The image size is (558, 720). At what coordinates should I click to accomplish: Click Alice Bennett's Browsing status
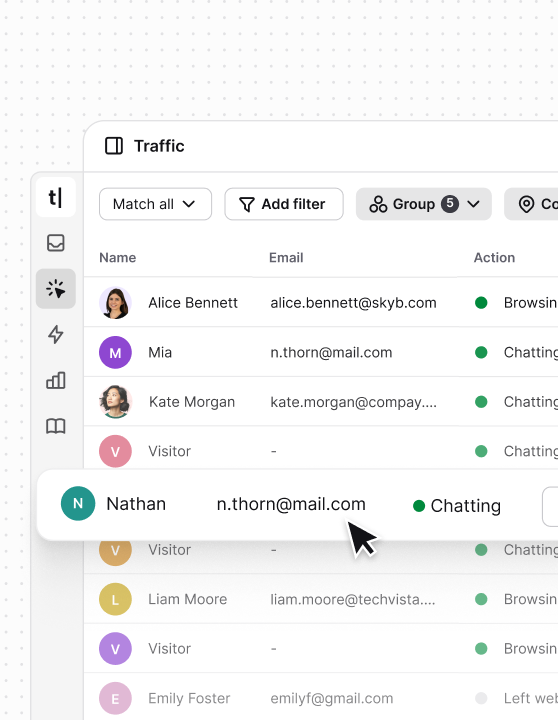(516, 303)
